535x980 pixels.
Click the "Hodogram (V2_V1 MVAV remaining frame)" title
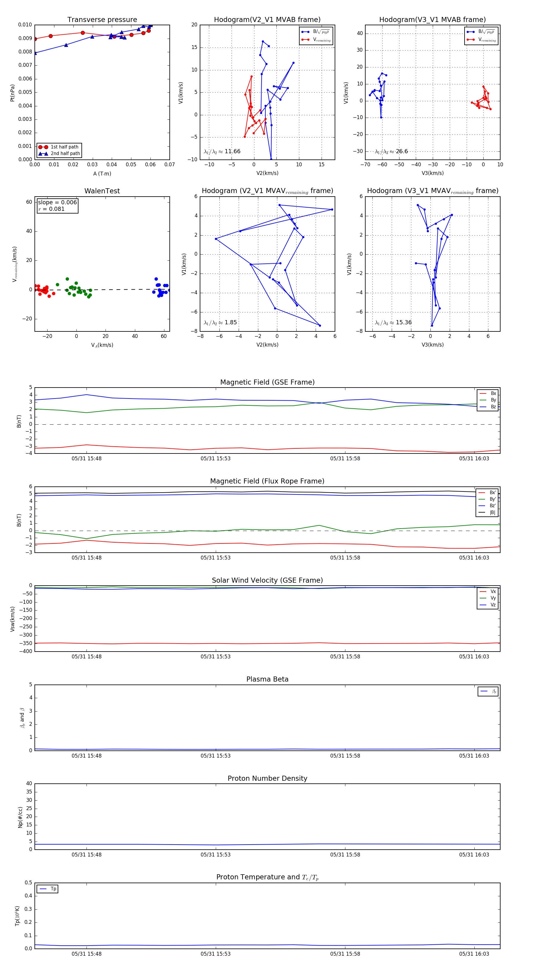(x=267, y=191)
